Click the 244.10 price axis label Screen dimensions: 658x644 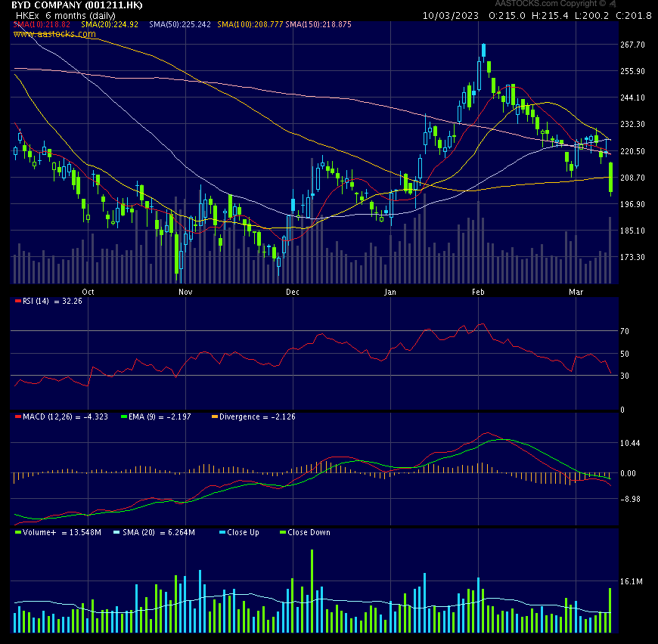pyautogui.click(x=632, y=98)
